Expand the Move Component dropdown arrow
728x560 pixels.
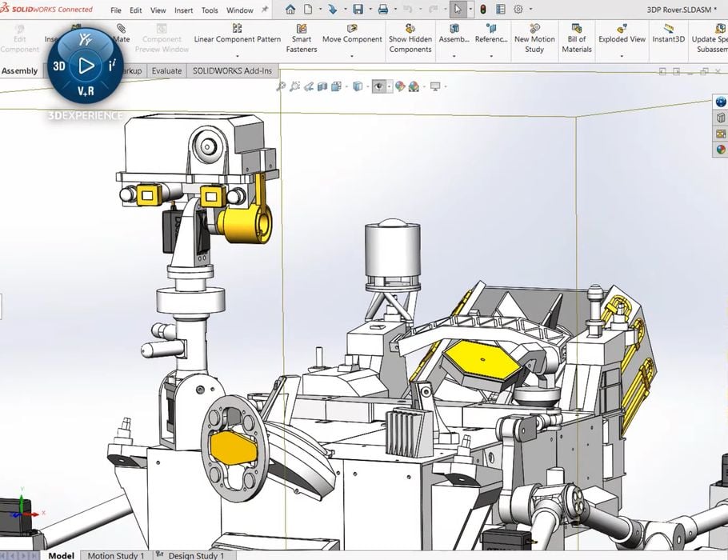pos(352,57)
